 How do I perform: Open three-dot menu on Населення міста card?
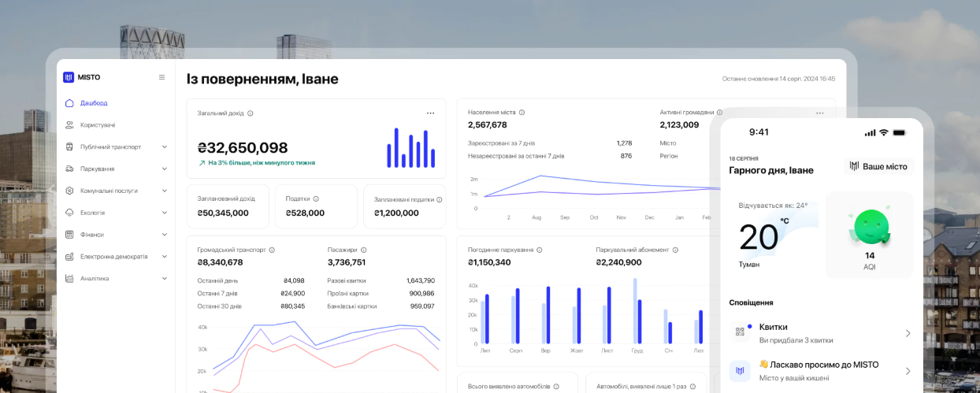(819, 113)
